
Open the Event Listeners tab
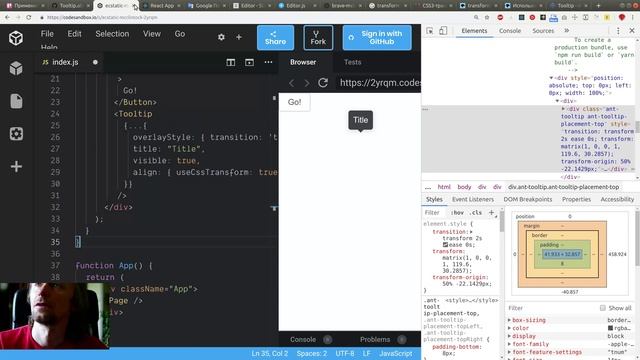pyautogui.click(x=473, y=199)
